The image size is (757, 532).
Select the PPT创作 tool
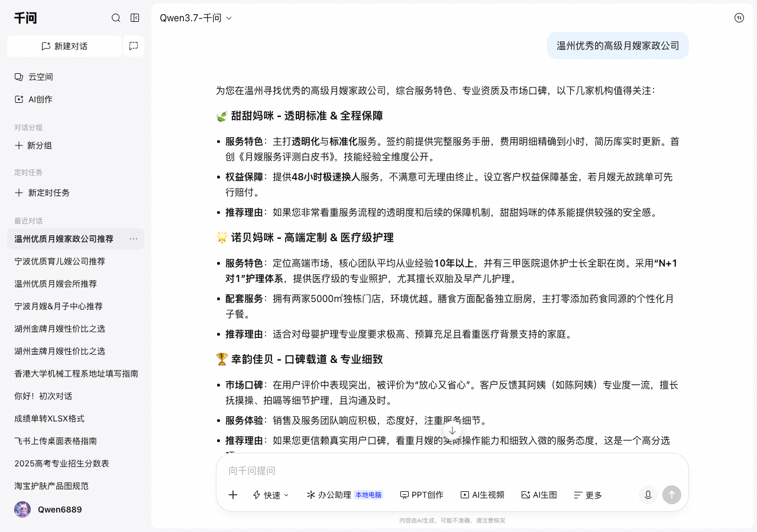tap(422, 495)
